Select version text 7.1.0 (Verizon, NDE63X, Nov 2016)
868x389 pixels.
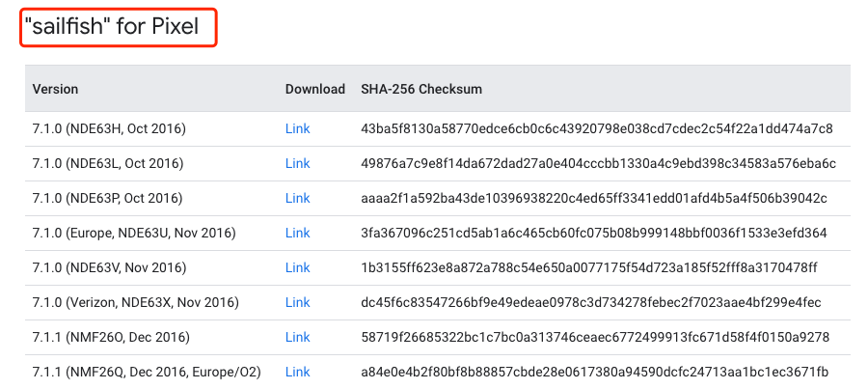click(x=136, y=302)
